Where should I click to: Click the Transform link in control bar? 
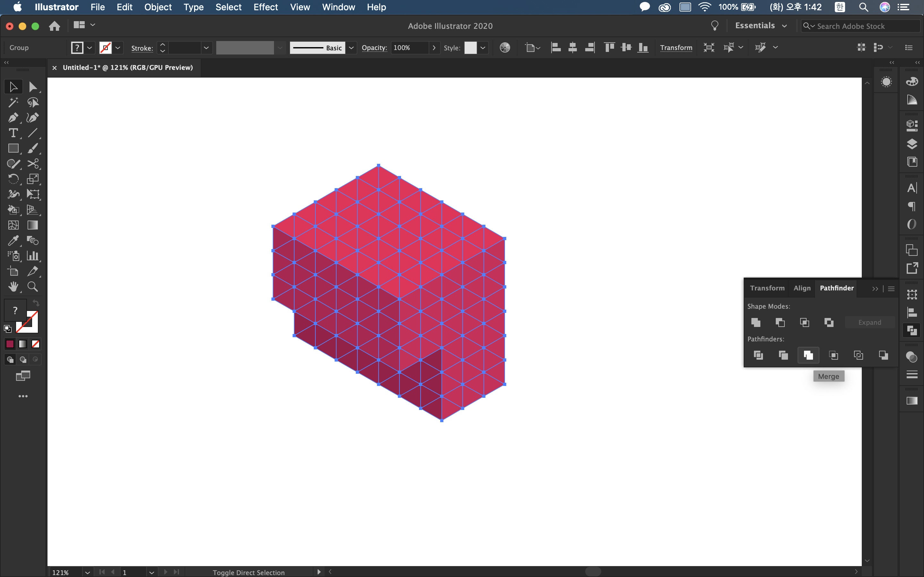(x=676, y=48)
